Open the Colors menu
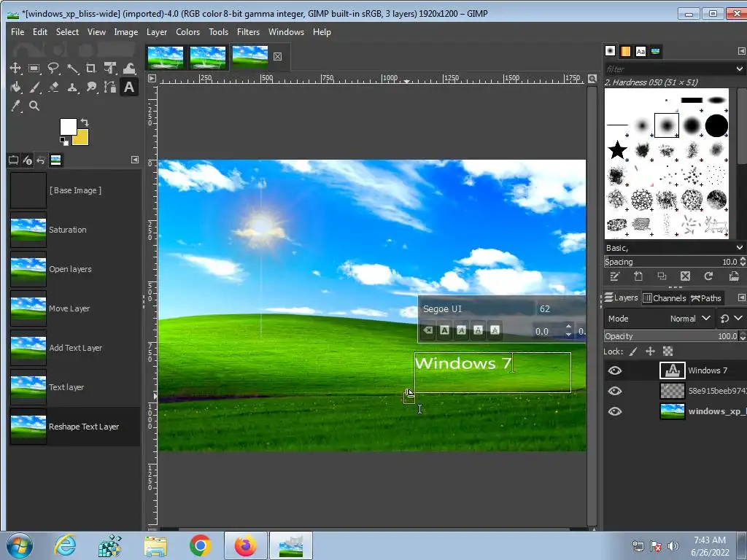Screen dimensions: 747x560 [x=187, y=32]
